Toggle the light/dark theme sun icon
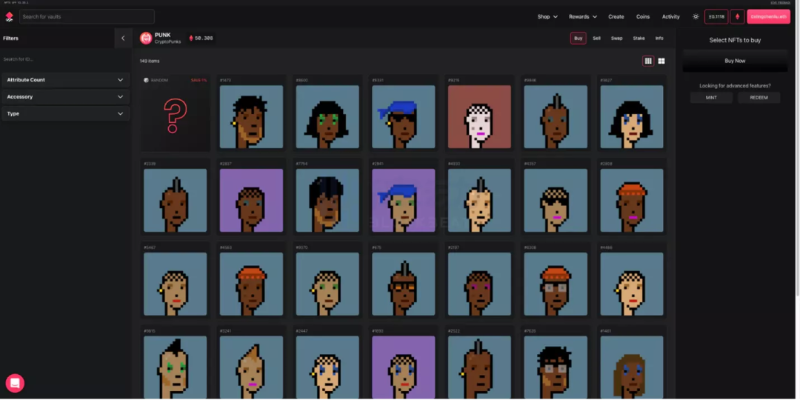Image resolution: width=800 pixels, height=400 pixels. tap(695, 17)
